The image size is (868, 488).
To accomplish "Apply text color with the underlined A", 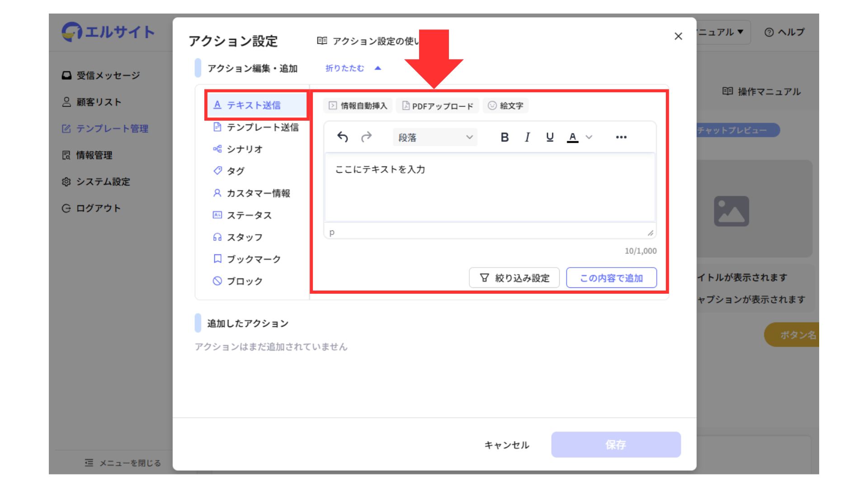I will (572, 137).
